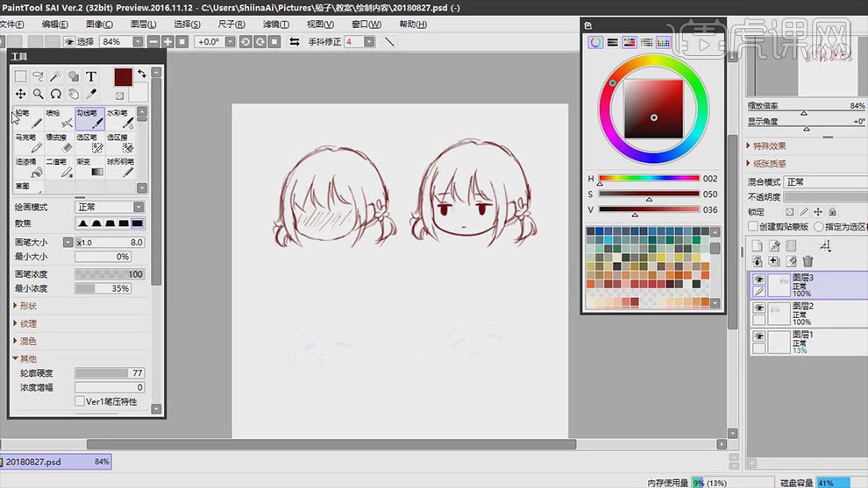
Task: Select the Zoom magnifier tool
Action: [x=38, y=94]
